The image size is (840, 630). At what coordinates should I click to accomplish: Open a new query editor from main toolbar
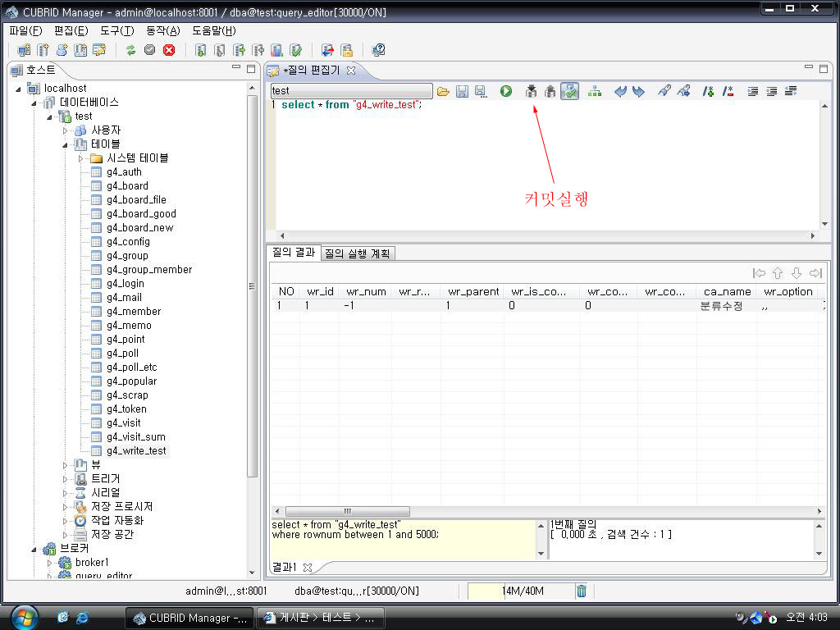(x=99, y=50)
